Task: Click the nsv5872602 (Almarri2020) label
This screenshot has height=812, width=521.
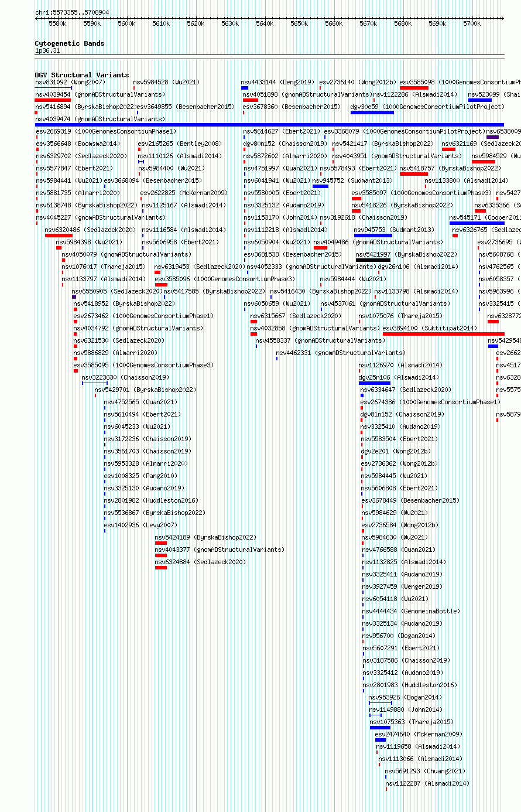Action: point(286,156)
